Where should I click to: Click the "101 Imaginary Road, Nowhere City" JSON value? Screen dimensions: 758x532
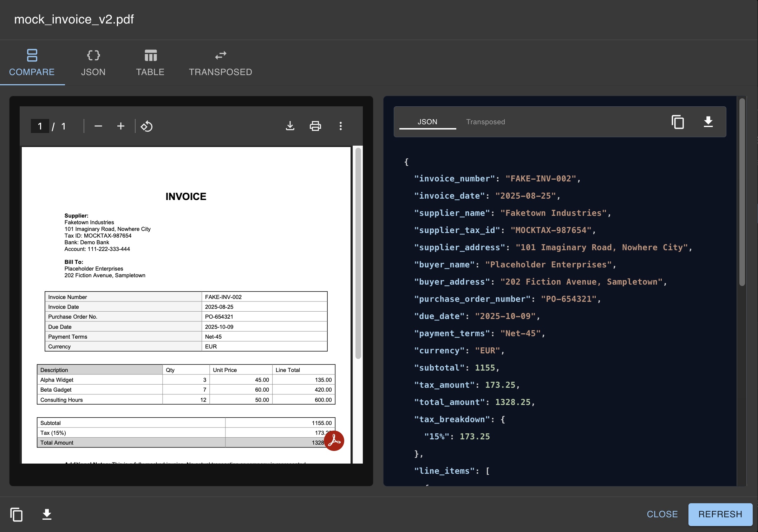602,247
